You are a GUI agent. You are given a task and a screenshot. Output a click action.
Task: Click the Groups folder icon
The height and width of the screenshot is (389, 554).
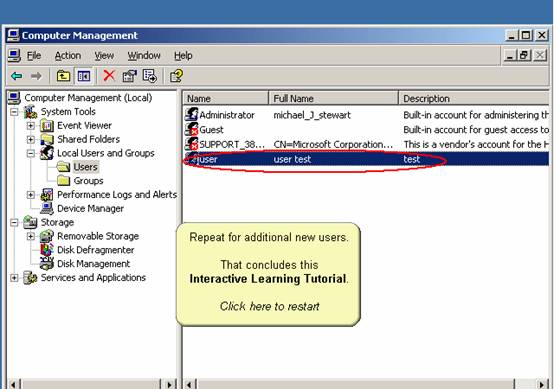pyautogui.click(x=63, y=181)
